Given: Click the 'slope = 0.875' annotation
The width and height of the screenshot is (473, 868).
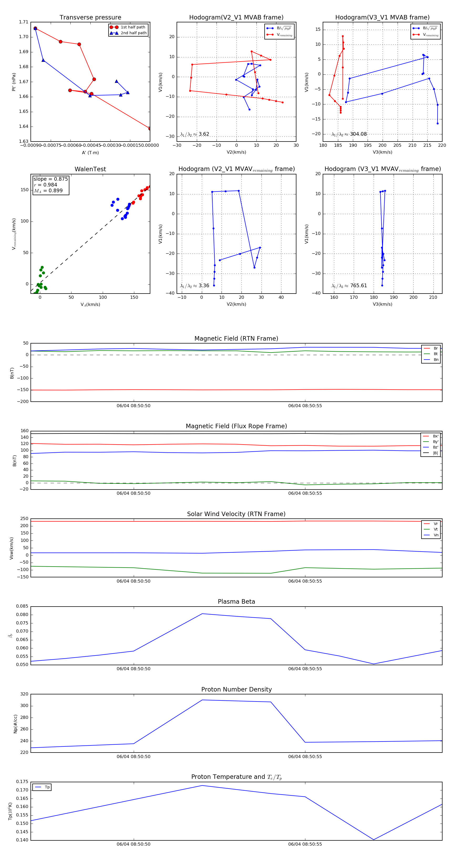Looking at the screenshot, I should [x=50, y=179].
